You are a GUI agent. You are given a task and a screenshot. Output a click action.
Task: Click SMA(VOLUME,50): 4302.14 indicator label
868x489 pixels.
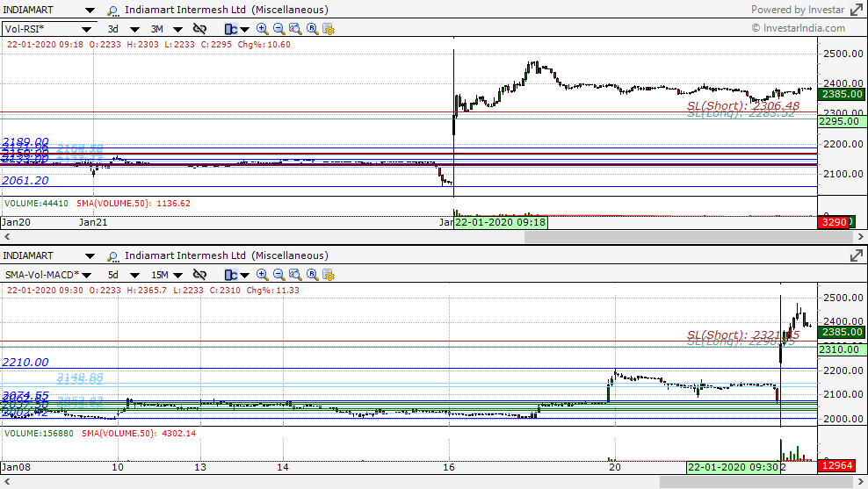tap(139, 434)
